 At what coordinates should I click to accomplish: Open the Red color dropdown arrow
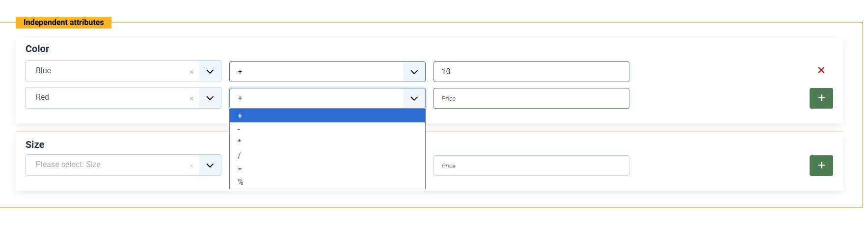pyautogui.click(x=210, y=98)
